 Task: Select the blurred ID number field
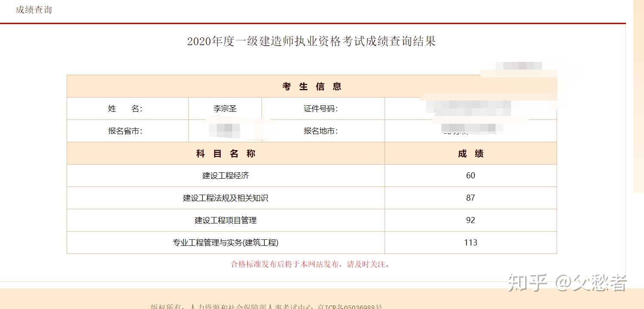click(470, 108)
